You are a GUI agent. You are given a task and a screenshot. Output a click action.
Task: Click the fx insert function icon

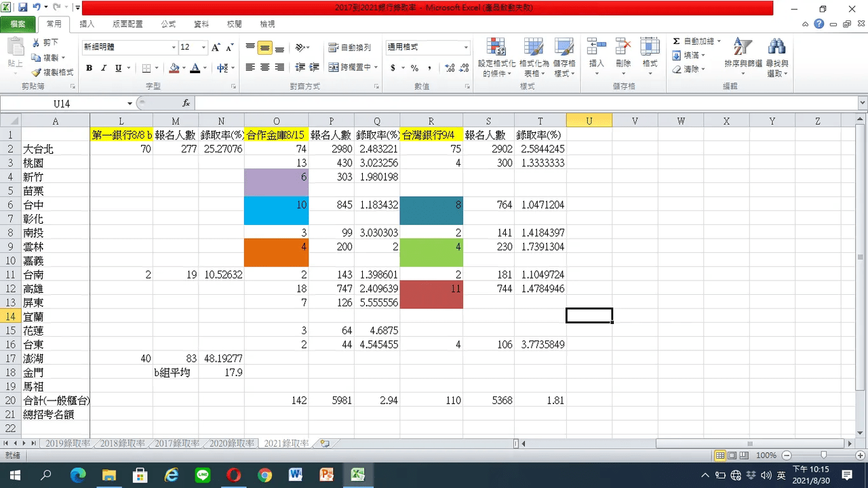[186, 103]
